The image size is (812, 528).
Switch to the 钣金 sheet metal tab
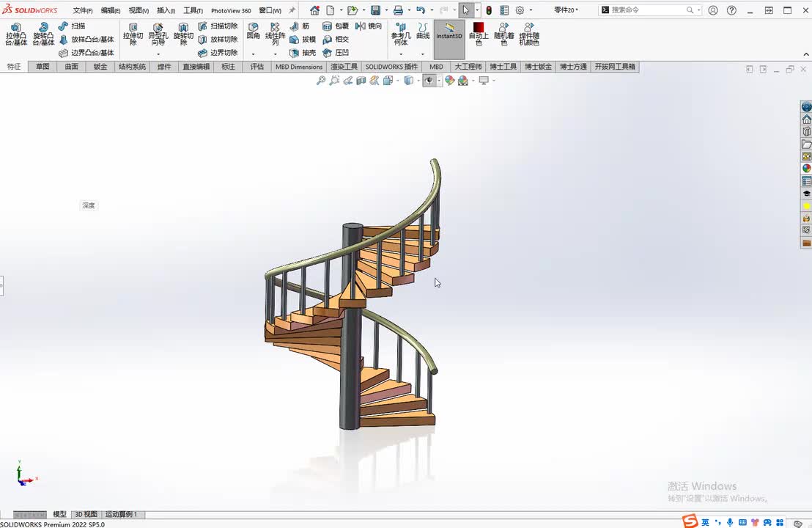(100, 66)
